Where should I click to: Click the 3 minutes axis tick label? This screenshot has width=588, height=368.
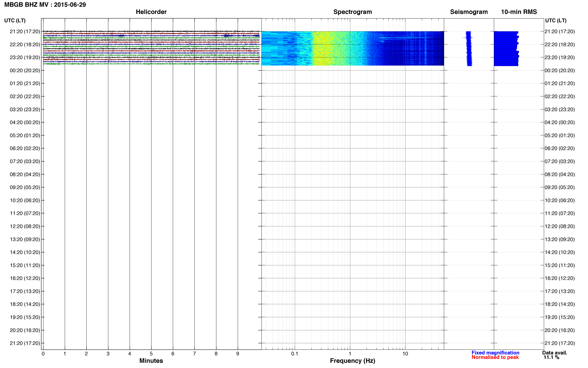point(108,354)
